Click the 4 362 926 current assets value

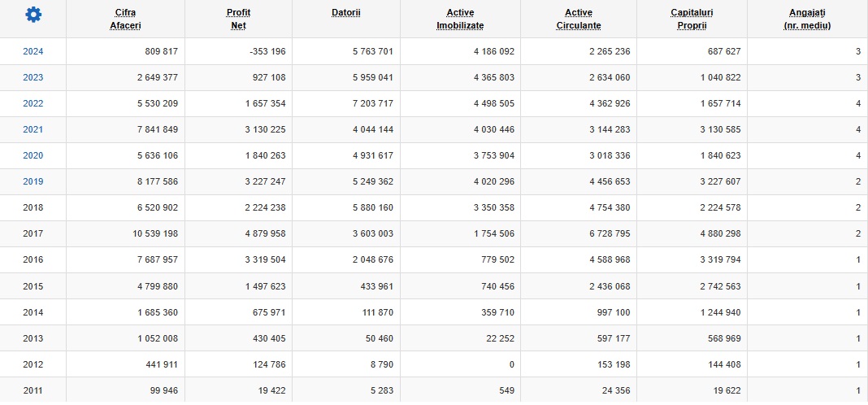[610, 103]
